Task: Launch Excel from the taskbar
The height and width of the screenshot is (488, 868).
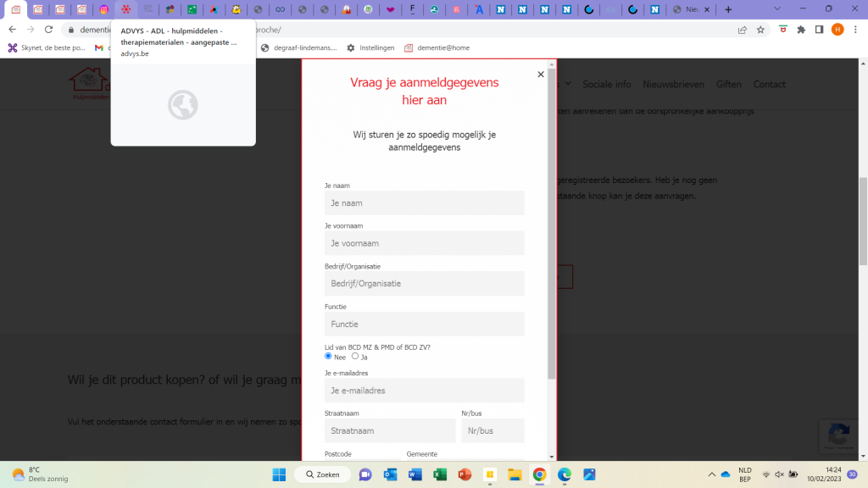Action: coord(439,474)
